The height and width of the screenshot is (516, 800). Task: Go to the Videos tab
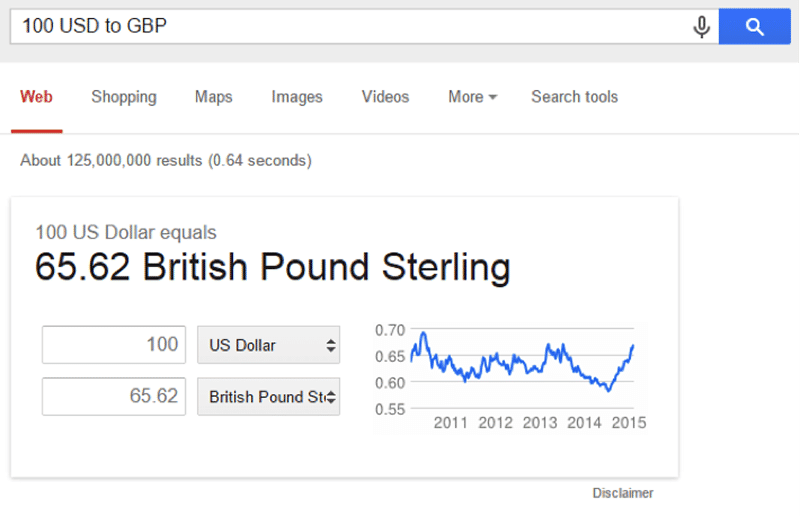tap(386, 97)
